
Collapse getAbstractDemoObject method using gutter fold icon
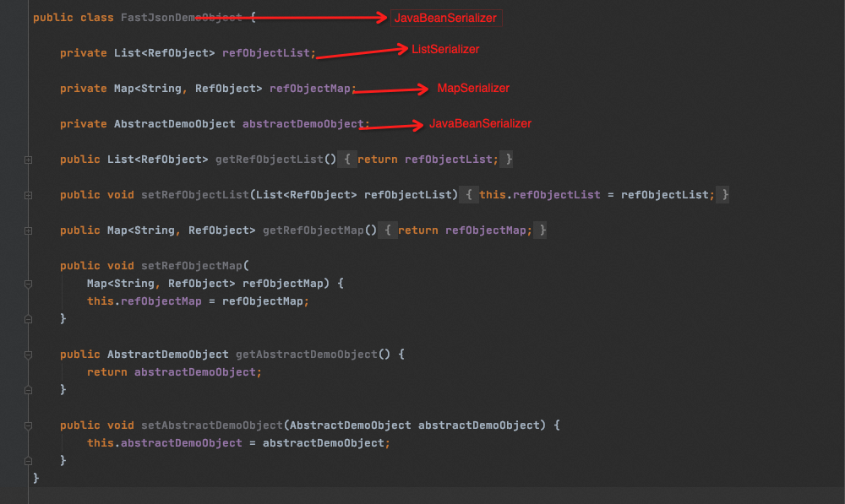click(x=28, y=355)
